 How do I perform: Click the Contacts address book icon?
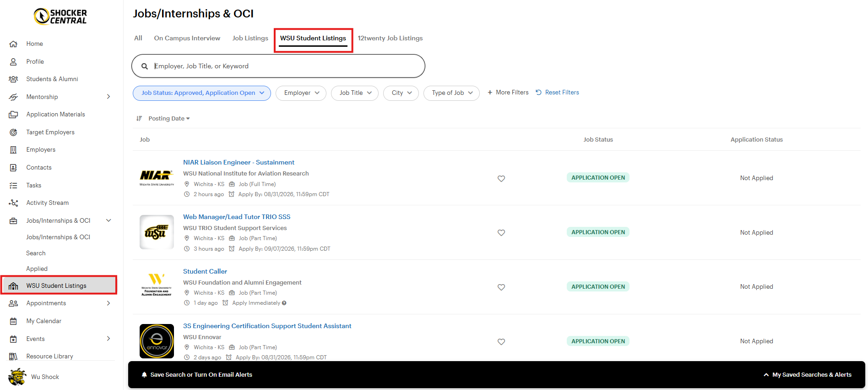[13, 168]
